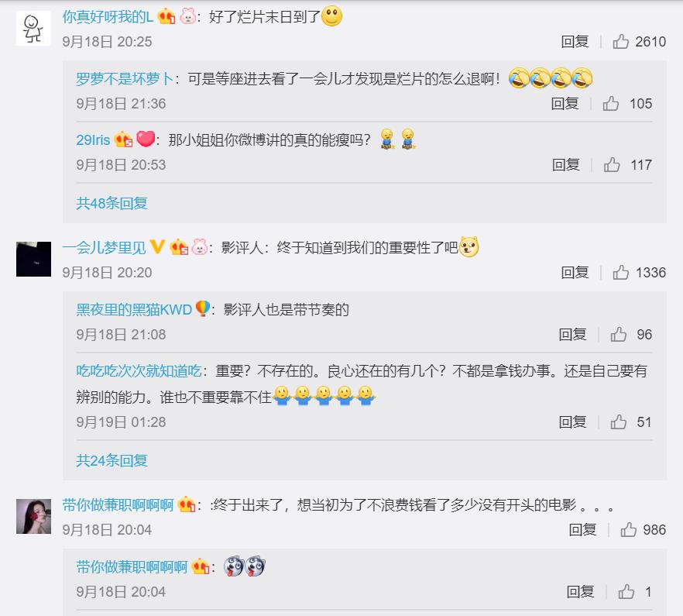Expand the 共24条回复 replies
The width and height of the screenshot is (683, 616).
[112, 460]
